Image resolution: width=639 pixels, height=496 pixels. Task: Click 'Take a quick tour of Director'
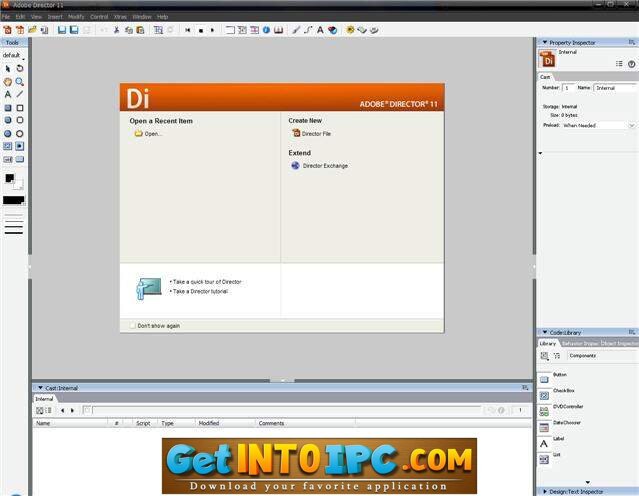point(207,282)
